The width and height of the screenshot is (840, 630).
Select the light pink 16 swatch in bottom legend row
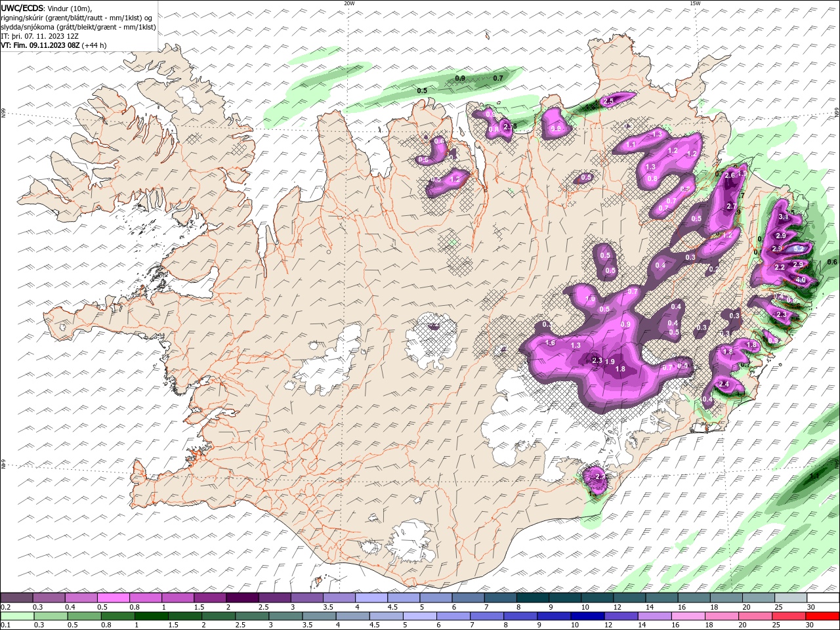688,616
